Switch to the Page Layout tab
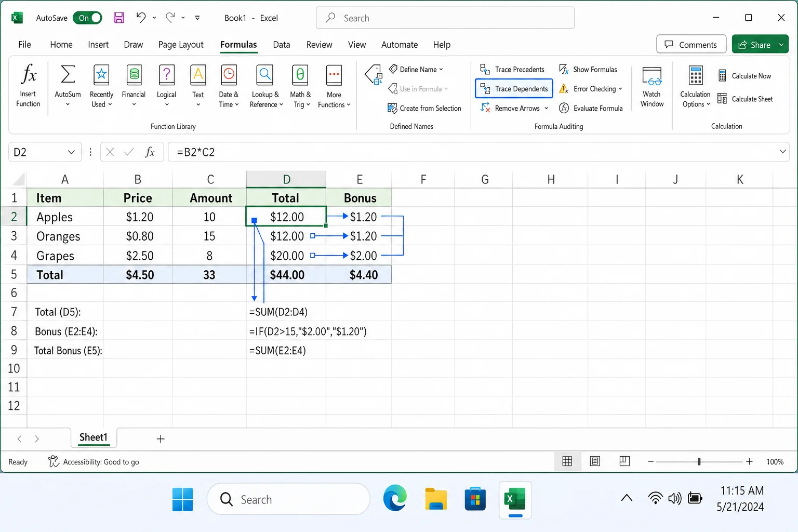Viewport: 798px width, 532px height. tap(181, 45)
